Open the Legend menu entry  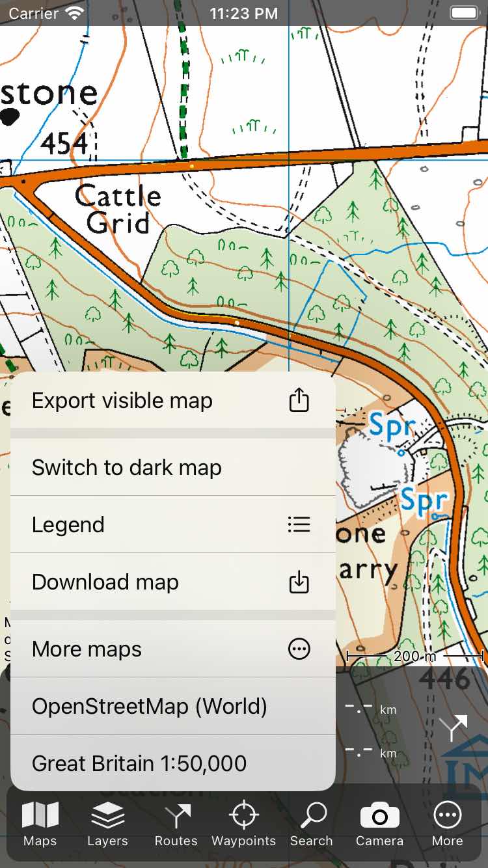pos(173,524)
